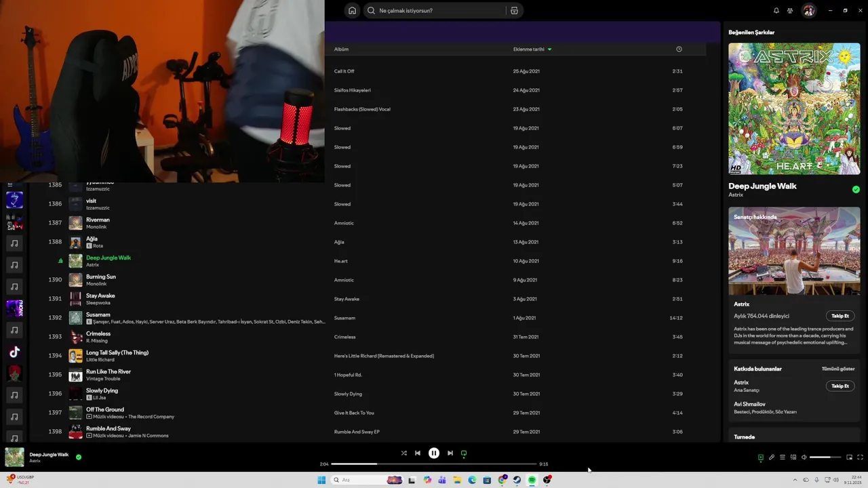Image resolution: width=868 pixels, height=488 pixels.
Task: Skip to previous track
Action: click(x=418, y=453)
